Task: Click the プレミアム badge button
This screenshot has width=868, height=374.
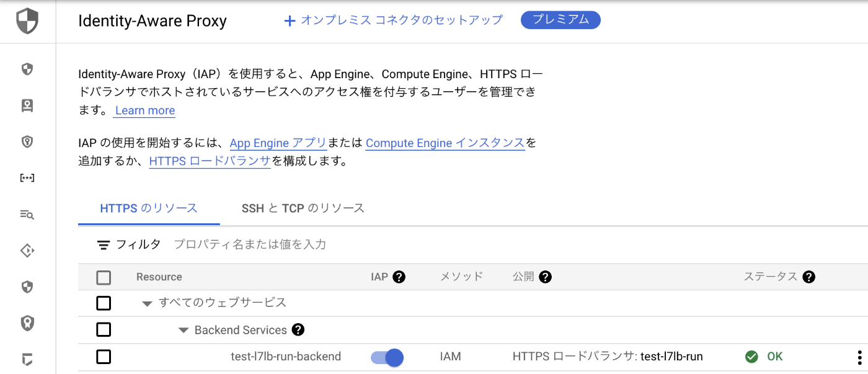Action: pos(560,20)
